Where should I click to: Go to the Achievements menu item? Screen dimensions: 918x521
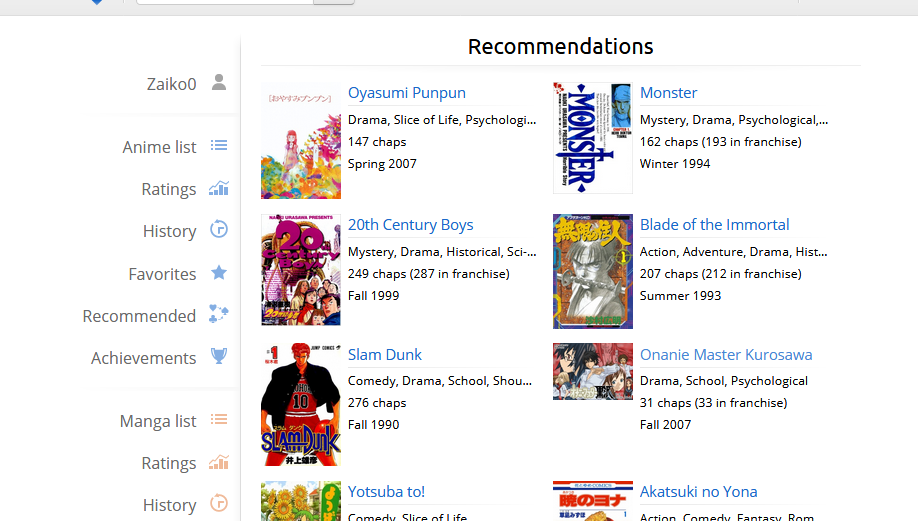pos(143,358)
